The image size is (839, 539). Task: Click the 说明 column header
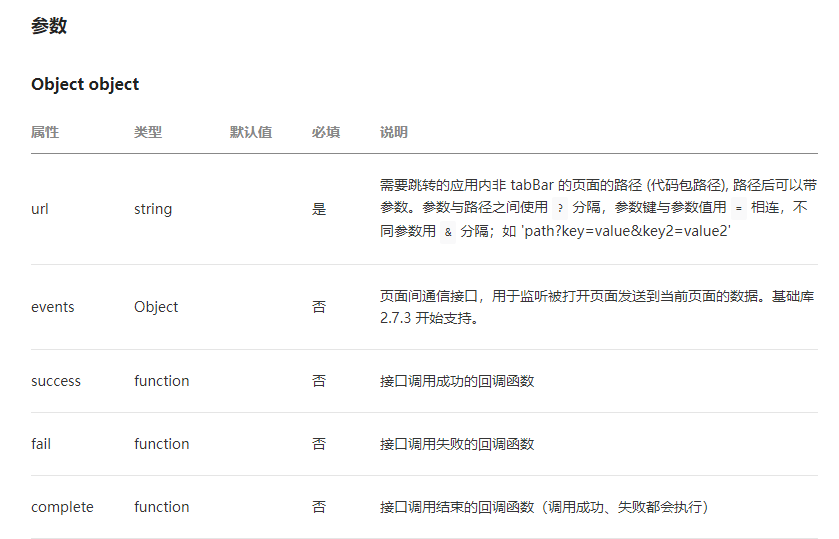(x=394, y=132)
